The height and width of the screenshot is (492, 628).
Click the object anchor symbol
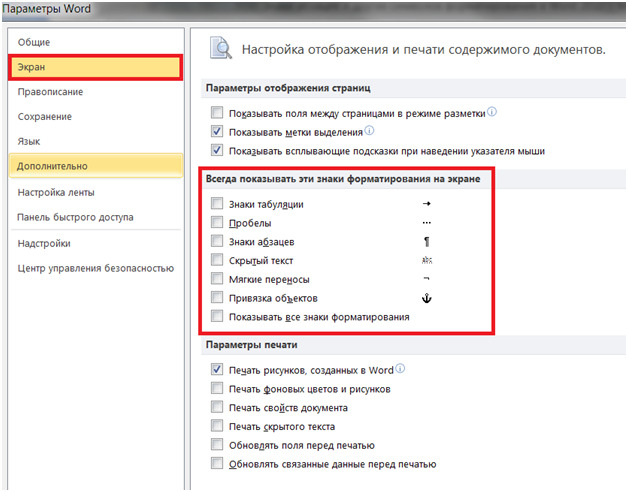pyautogui.click(x=427, y=298)
